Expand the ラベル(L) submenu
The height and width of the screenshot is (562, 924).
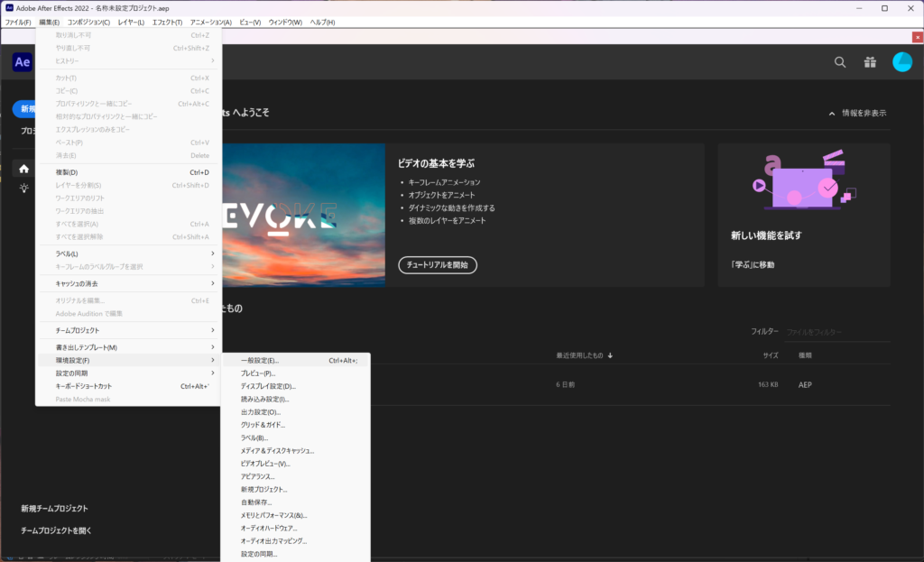tap(130, 253)
